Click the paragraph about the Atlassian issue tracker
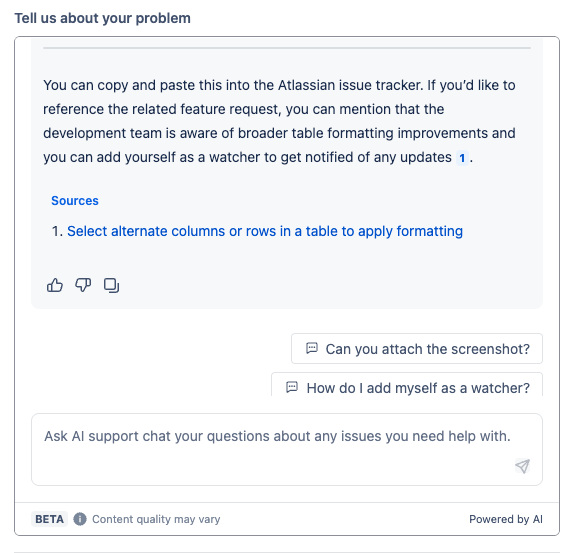 tap(279, 121)
